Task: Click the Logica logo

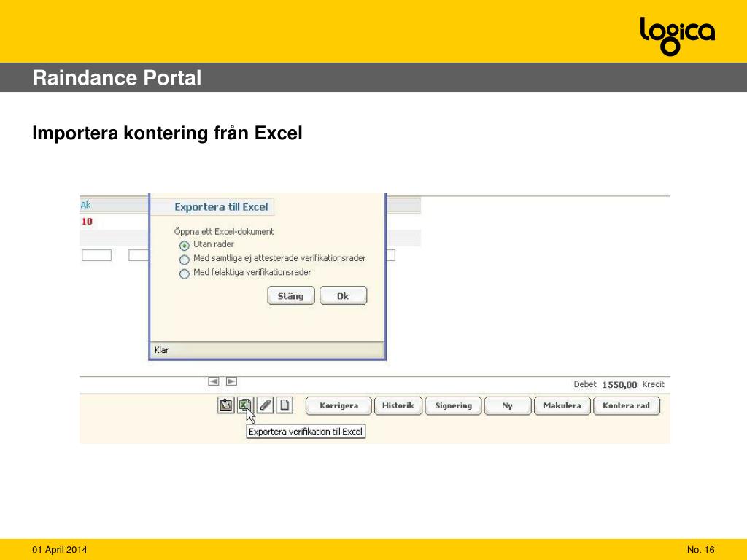Action: click(678, 36)
